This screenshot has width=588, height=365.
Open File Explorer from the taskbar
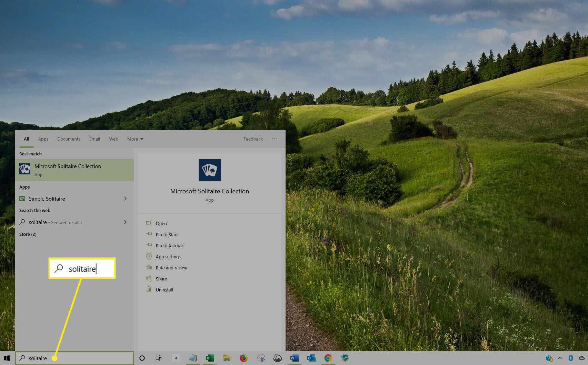click(x=227, y=358)
